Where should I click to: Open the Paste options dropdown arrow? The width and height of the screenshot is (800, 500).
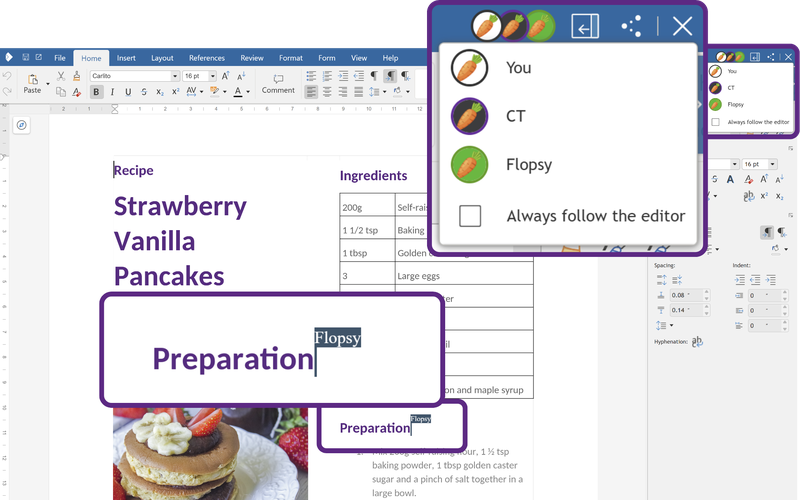click(48, 83)
